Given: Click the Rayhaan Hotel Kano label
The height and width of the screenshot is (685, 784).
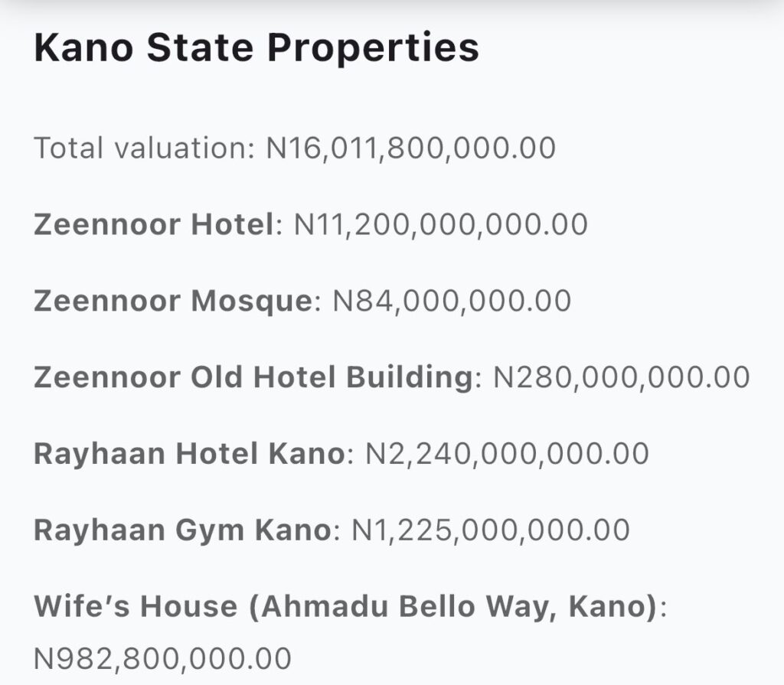Looking at the screenshot, I should coord(189,454).
